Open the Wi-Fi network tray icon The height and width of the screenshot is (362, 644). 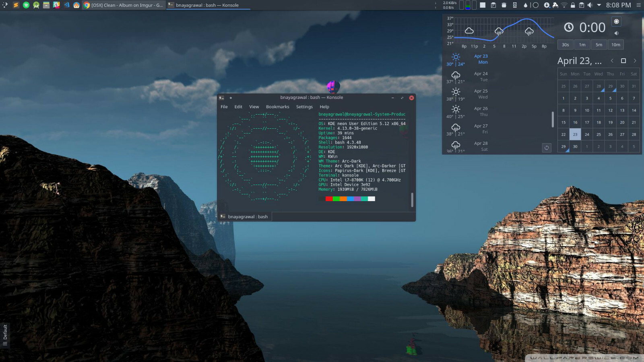[564, 5]
